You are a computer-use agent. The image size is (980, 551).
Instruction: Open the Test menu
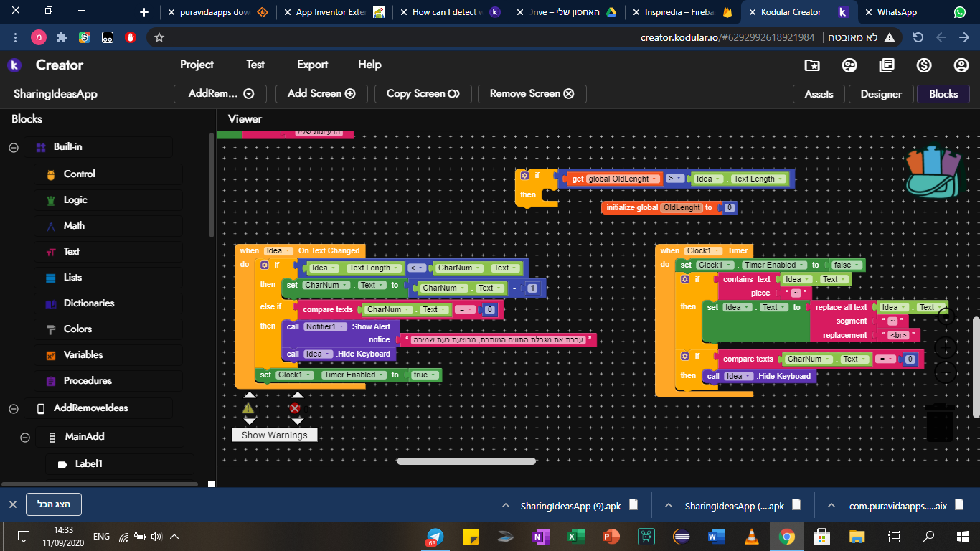255,65
